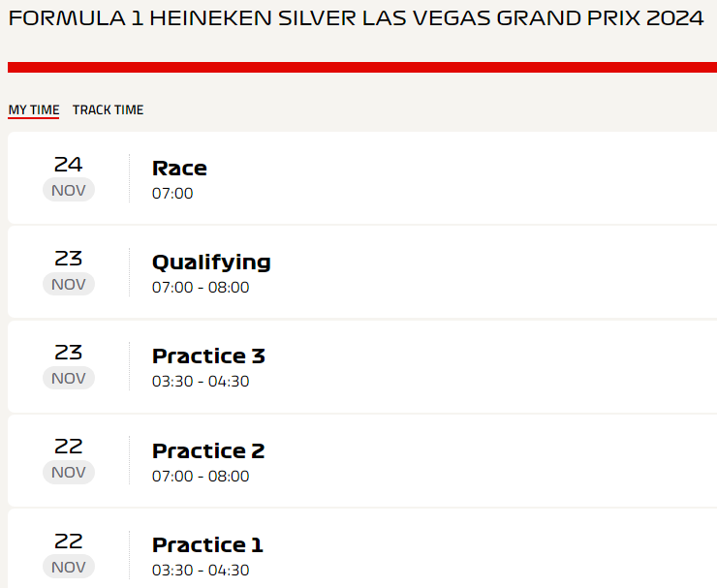Open the Practice 2 session row
This screenshot has height=588, width=717.
pyautogui.click(x=362, y=460)
